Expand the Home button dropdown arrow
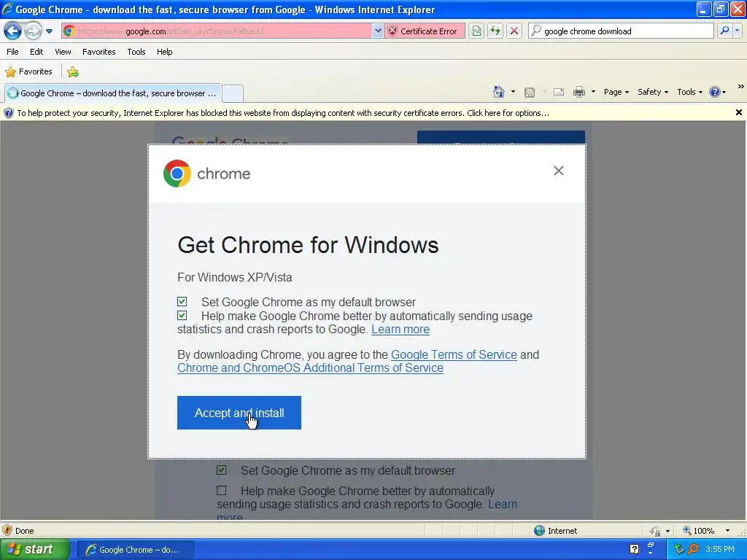This screenshot has width=747, height=560. point(513,92)
